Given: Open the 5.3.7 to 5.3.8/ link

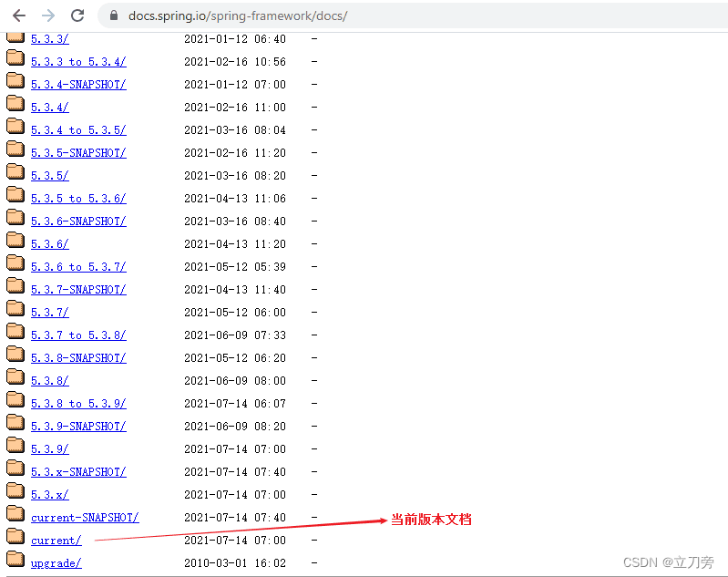Looking at the screenshot, I should (78, 335).
